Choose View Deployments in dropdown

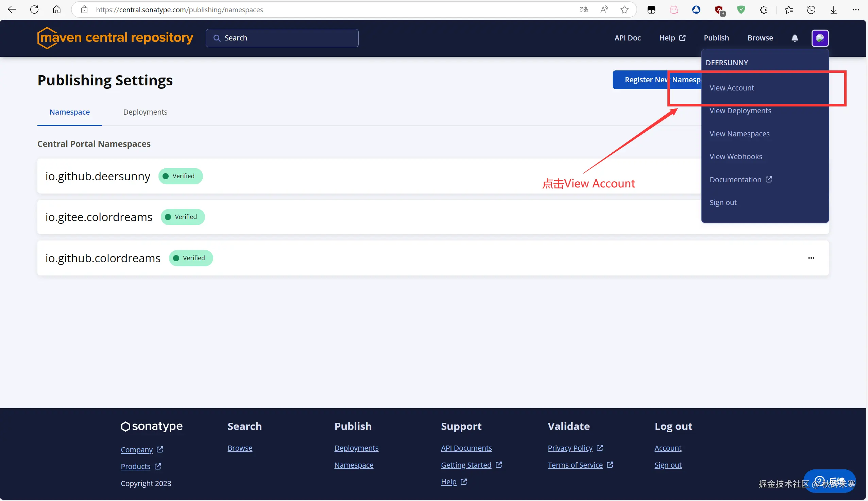pos(740,111)
